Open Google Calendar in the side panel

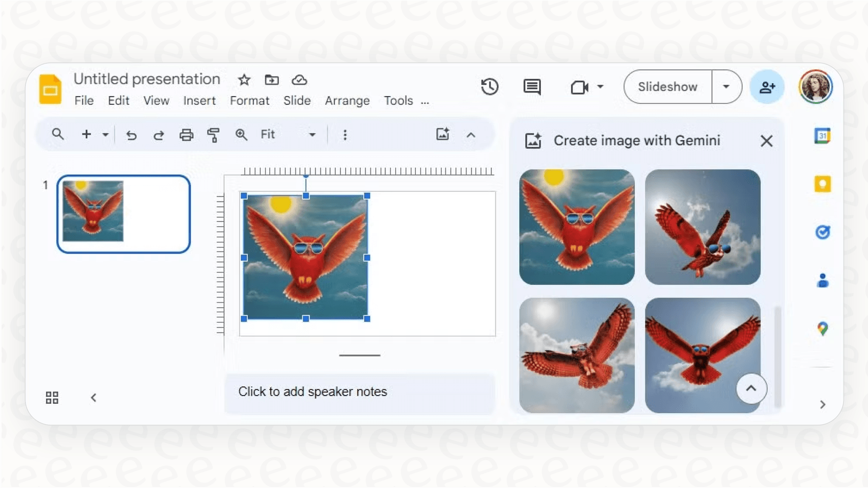[x=823, y=135]
